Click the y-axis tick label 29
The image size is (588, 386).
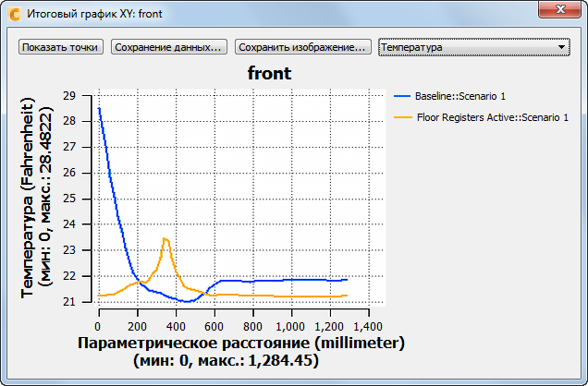click(68, 96)
